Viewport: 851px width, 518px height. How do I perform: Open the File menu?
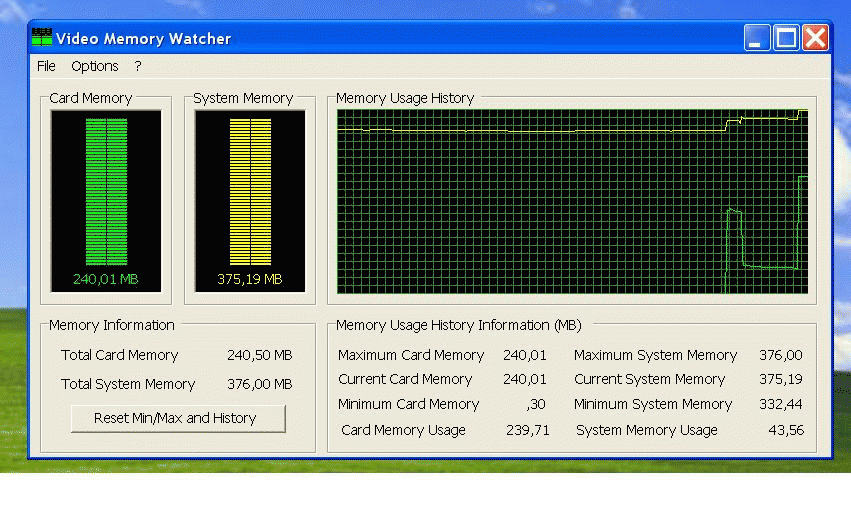(x=46, y=66)
